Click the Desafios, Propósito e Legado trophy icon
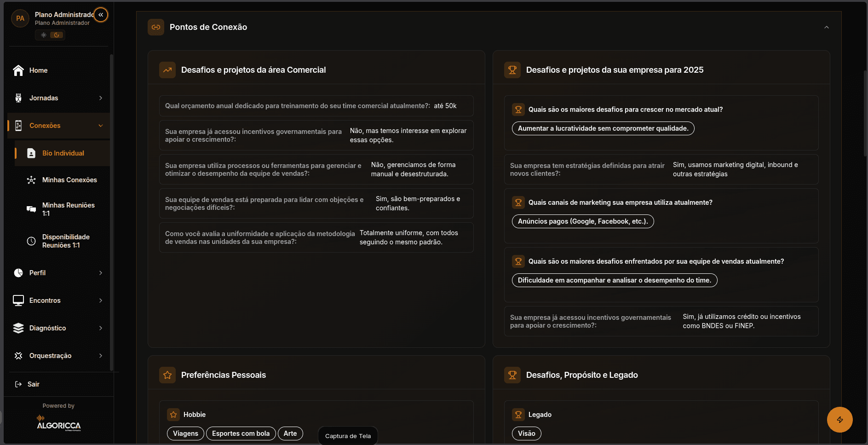868x445 pixels. 512,375
